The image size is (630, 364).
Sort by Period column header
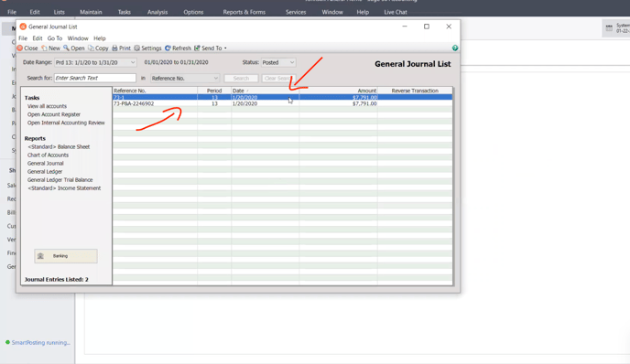[x=214, y=91]
